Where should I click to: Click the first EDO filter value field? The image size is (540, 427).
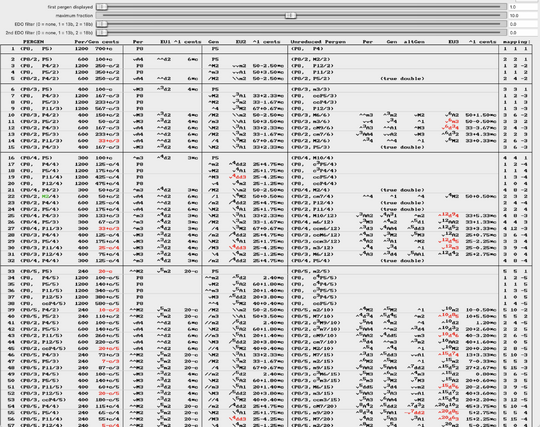coord(523,24)
